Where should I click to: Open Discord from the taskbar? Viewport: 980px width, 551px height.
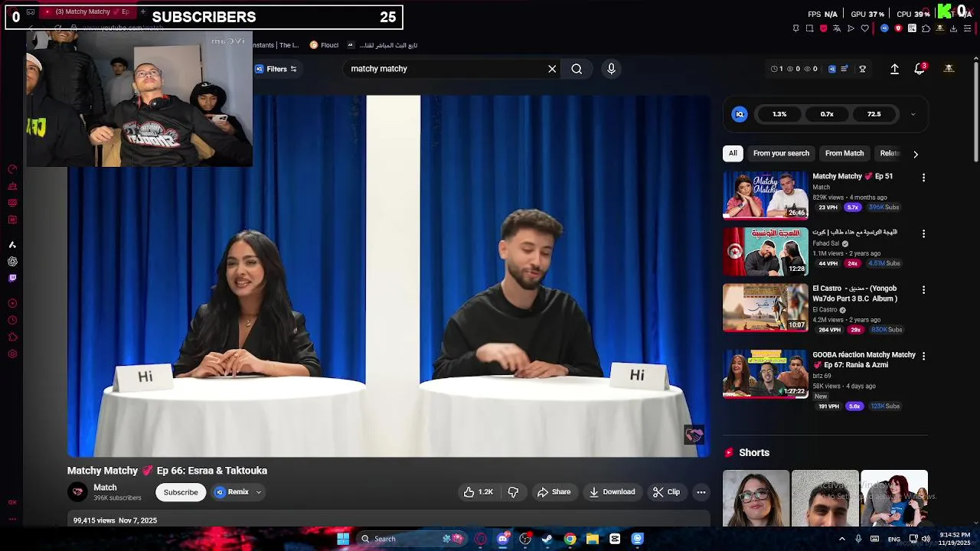[502, 539]
